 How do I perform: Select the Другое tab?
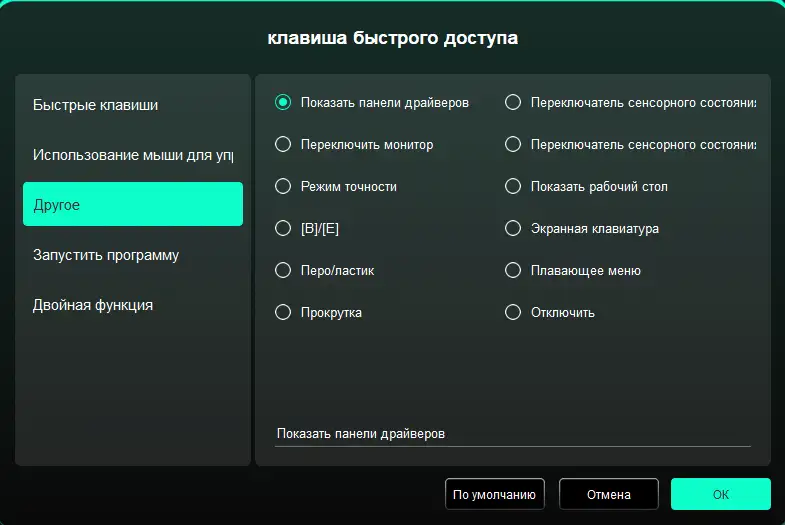pyautogui.click(x=132, y=205)
